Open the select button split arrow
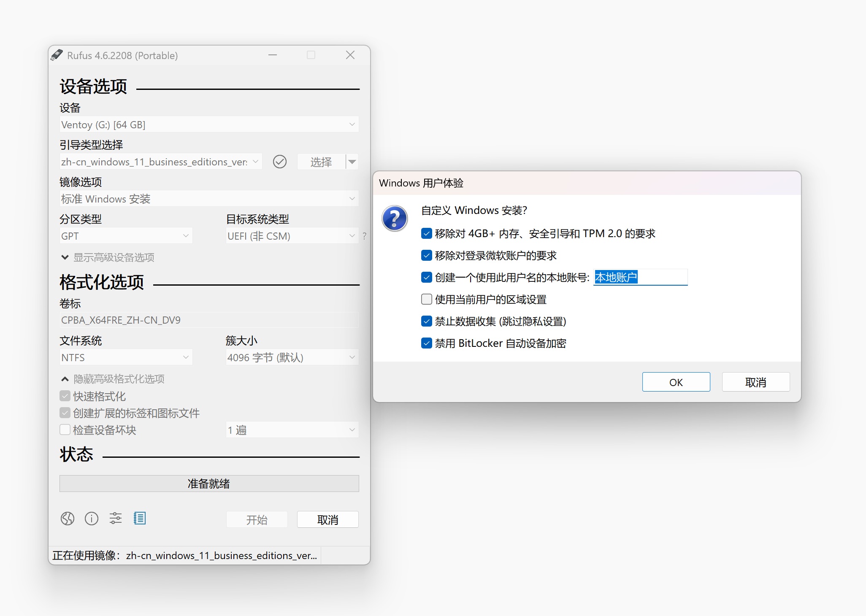Viewport: 866px width, 616px height. (352, 162)
